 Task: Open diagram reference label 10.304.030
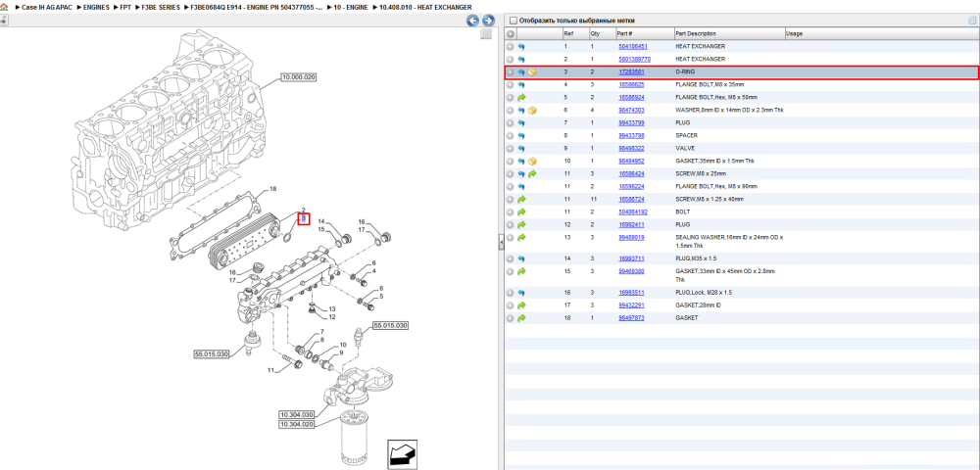pyautogui.click(x=296, y=414)
